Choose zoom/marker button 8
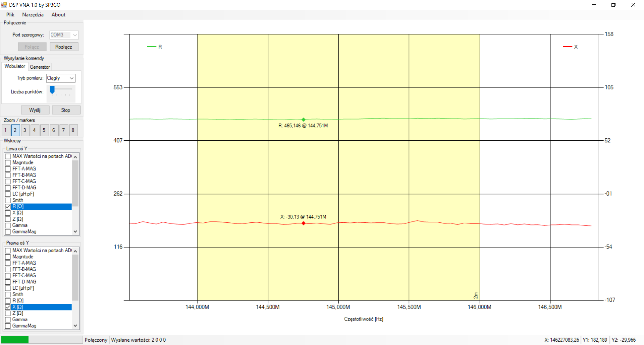Screen dimensions: 644x345 tap(73, 130)
